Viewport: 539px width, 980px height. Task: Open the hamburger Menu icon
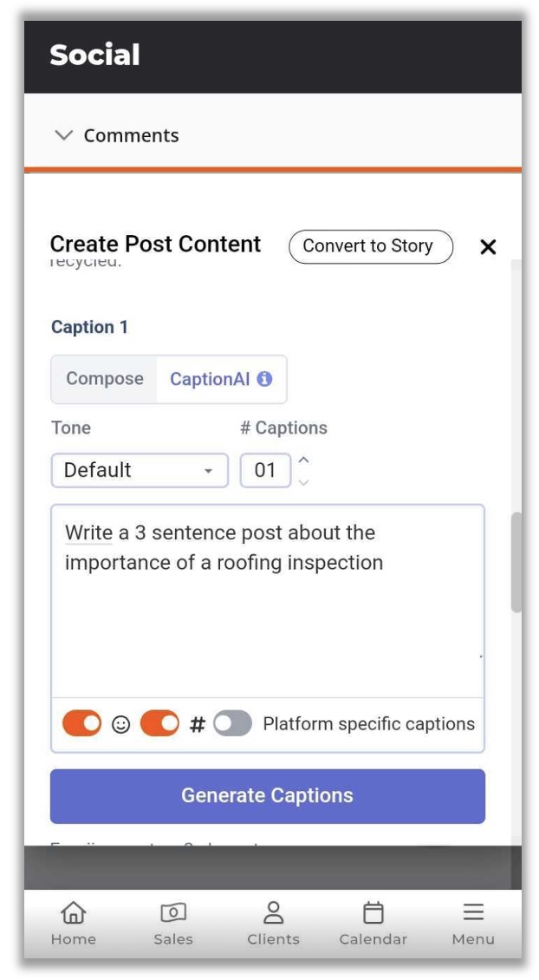coord(473,911)
